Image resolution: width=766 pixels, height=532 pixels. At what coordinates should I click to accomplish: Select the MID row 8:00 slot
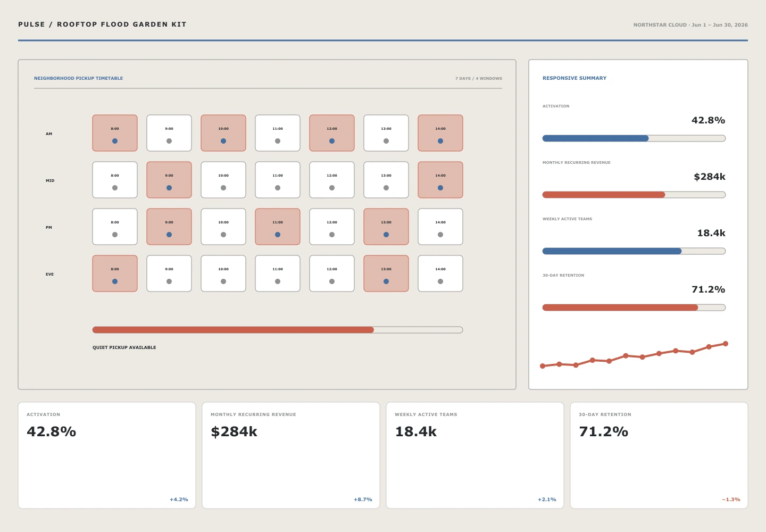[115, 180]
